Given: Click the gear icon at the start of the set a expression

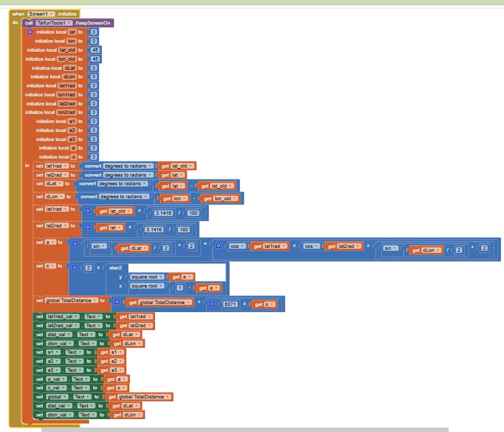Looking at the screenshot, I should pyautogui.click(x=75, y=243).
